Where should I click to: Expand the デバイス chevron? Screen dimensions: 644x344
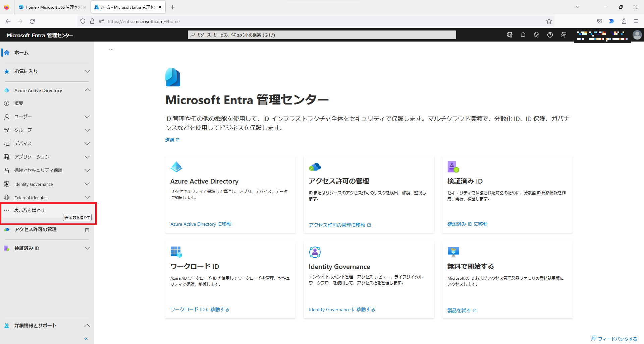point(87,143)
